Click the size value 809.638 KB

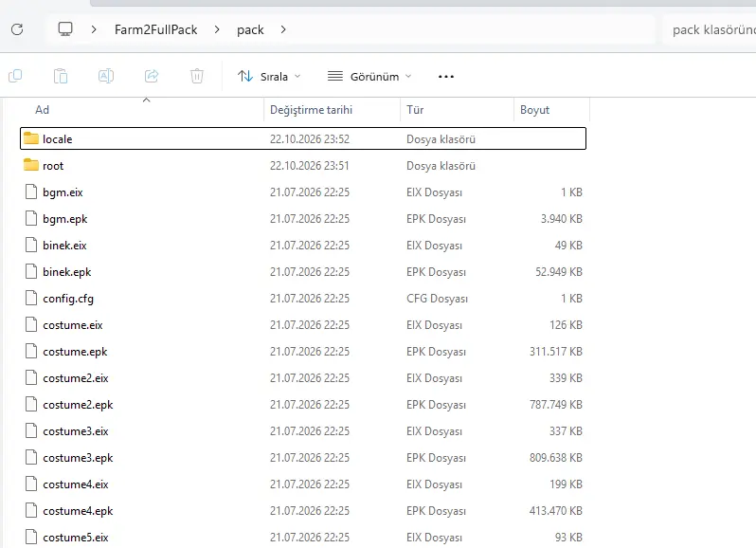[x=556, y=457]
